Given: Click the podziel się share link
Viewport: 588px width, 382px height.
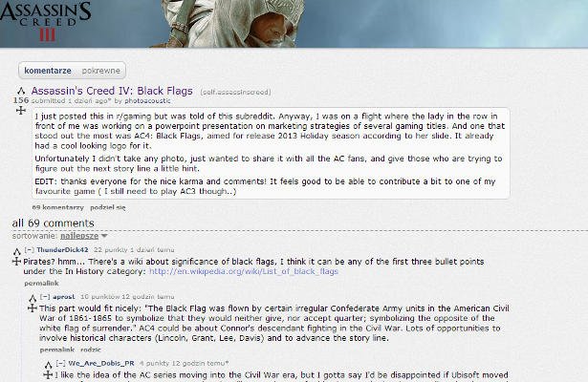Looking at the screenshot, I should pyautogui.click(x=108, y=207).
